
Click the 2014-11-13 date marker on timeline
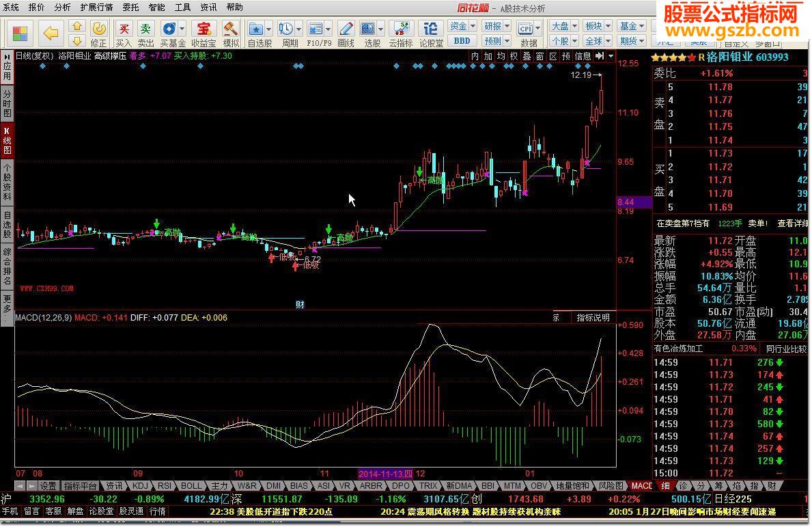(386, 474)
